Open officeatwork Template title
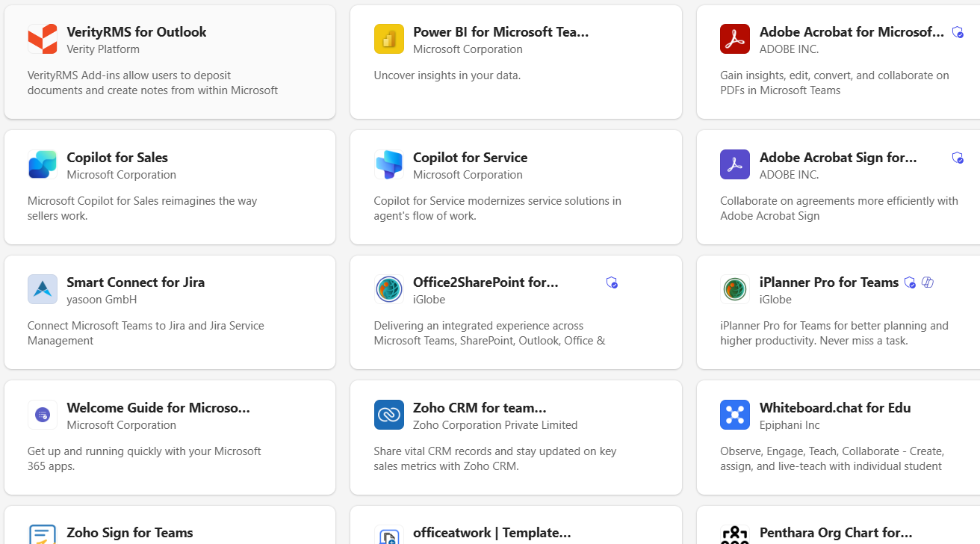Viewport: 980px width, 544px height. 492,533
